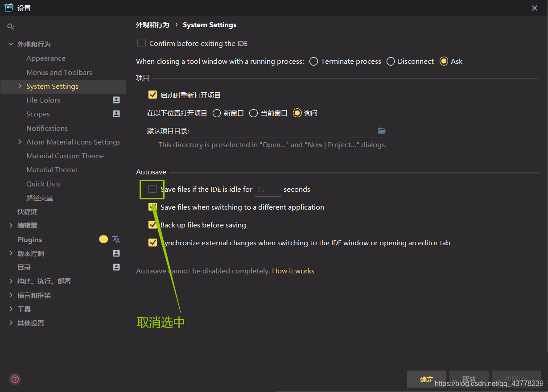Enable Confirm before exiting the IDE

tap(141, 43)
